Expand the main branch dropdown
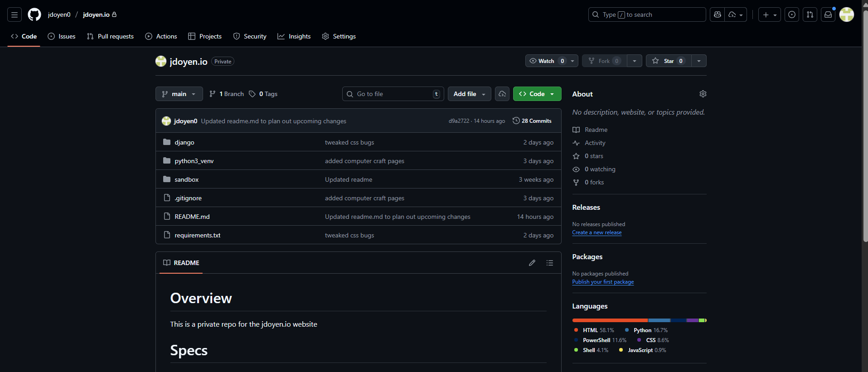This screenshot has width=868, height=372. point(179,94)
